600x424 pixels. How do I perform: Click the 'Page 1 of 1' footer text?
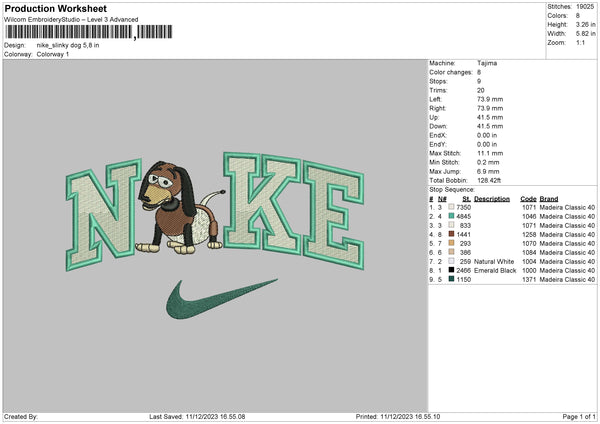pos(579,417)
